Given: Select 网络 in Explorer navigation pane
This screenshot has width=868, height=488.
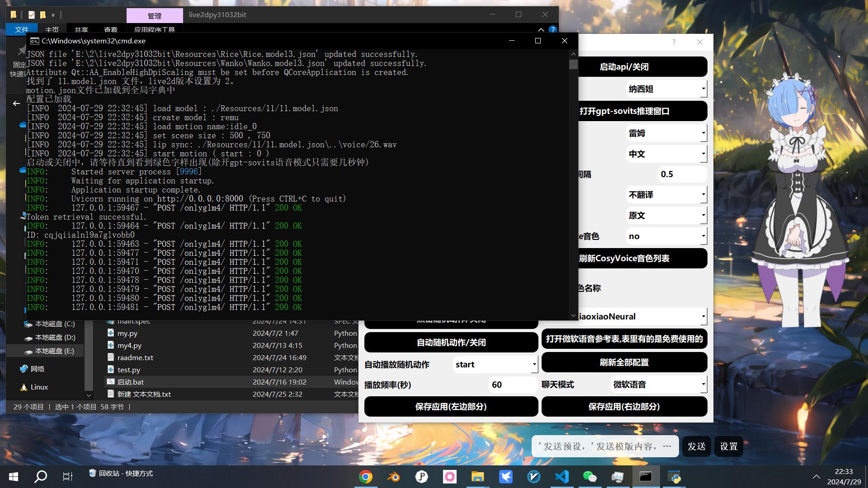Looking at the screenshot, I should pos(33,369).
